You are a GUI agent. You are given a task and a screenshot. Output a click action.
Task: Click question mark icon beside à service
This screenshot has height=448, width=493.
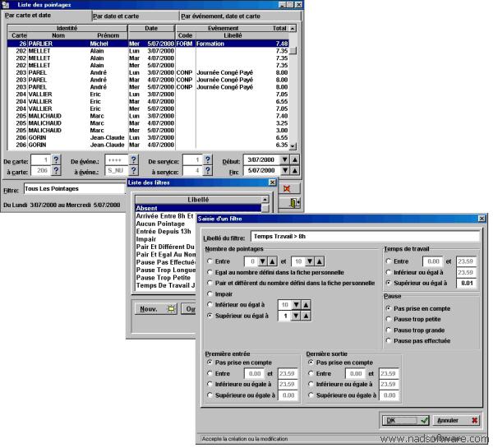(208, 170)
